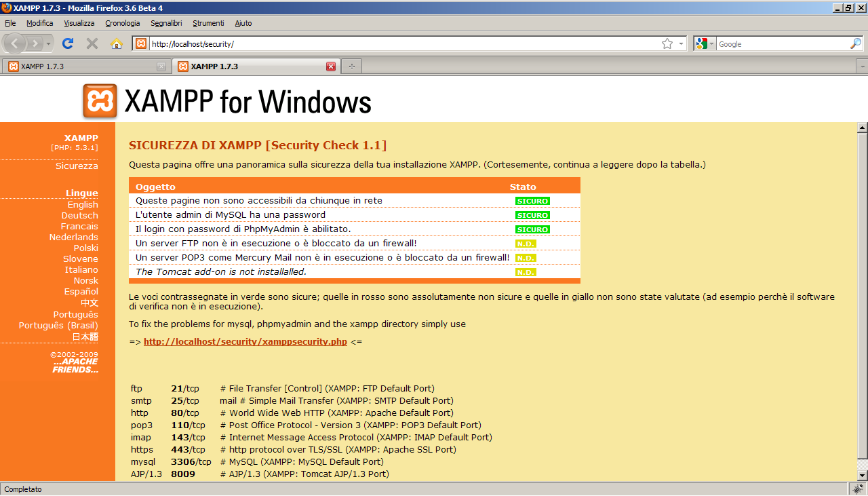
Task: Expand the list all tabs dropdown
Action: [x=862, y=66]
